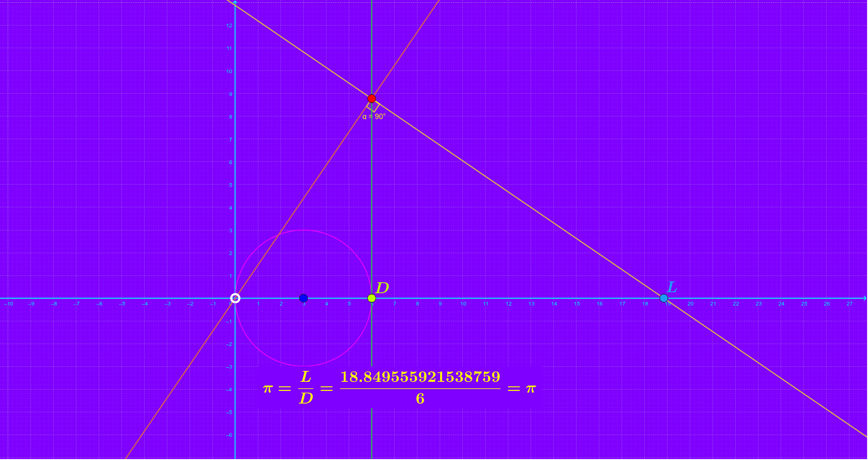Click x-axis tick label 8
The height and width of the screenshot is (460, 868).
click(x=417, y=304)
